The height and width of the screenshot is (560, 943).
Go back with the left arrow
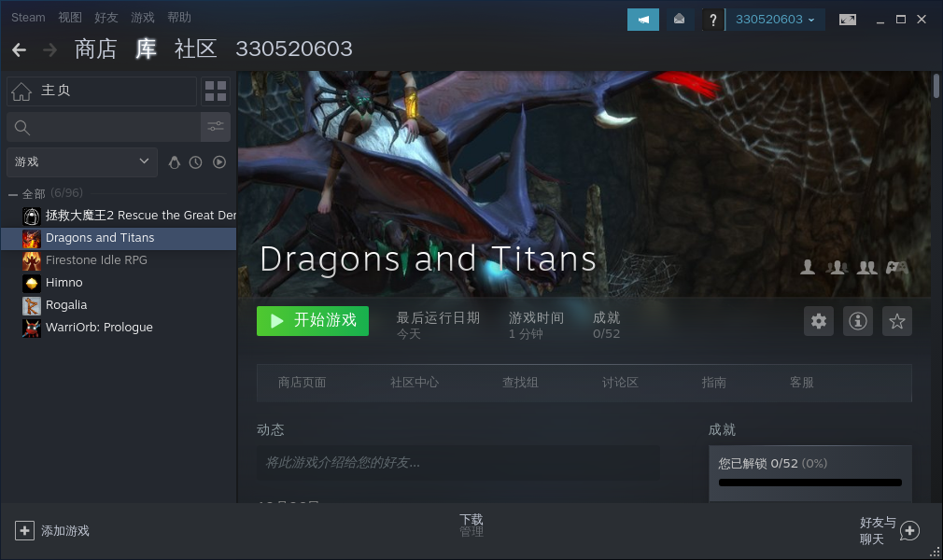pyautogui.click(x=20, y=49)
